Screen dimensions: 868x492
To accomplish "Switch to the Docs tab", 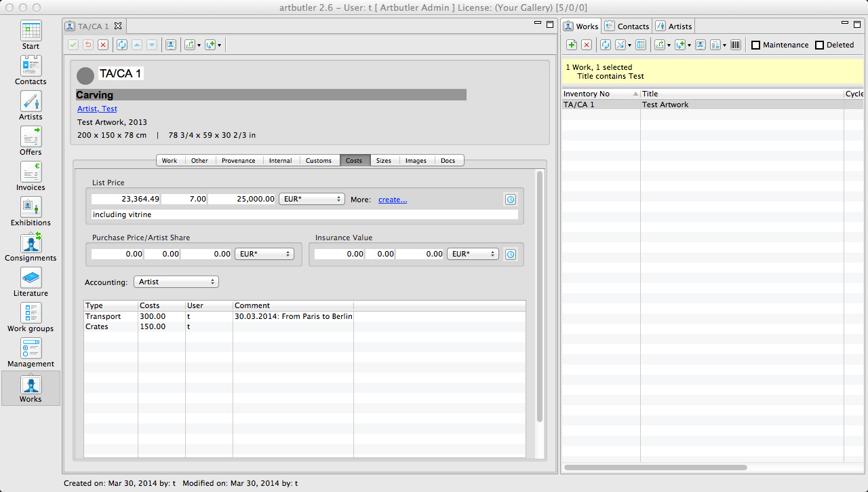I will (x=448, y=161).
